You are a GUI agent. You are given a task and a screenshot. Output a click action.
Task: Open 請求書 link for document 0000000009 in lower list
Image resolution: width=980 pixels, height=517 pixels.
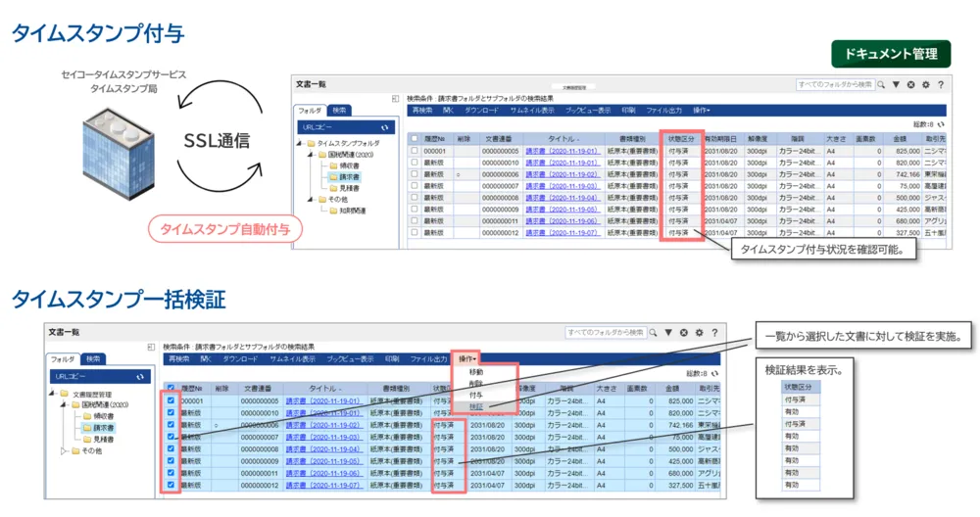pyautogui.click(x=323, y=461)
